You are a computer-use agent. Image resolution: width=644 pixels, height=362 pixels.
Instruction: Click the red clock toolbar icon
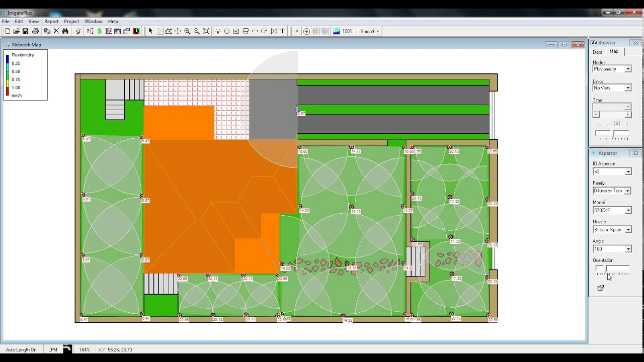[136, 31]
